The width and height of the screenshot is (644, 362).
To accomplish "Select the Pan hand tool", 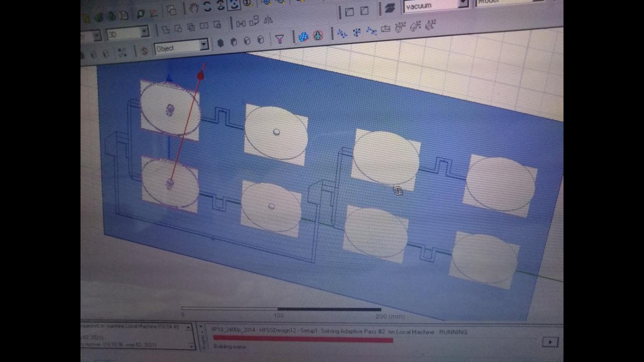I will 194,8.
